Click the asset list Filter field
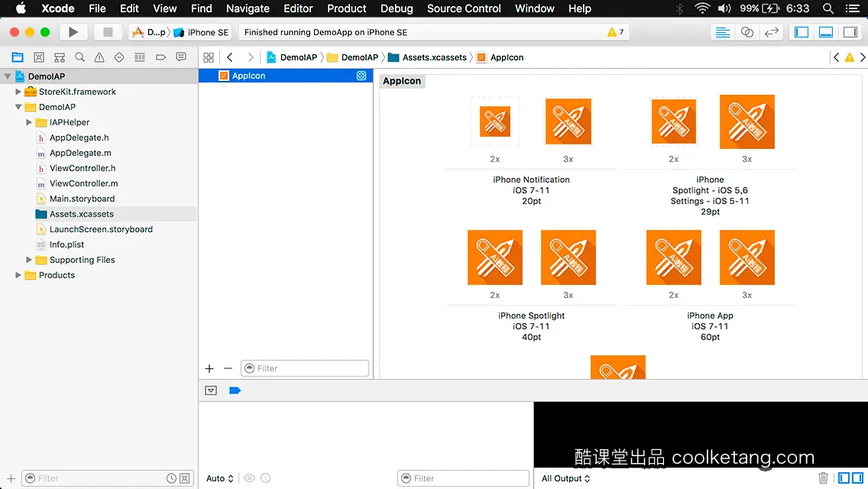The width and height of the screenshot is (868, 489). pos(304,368)
